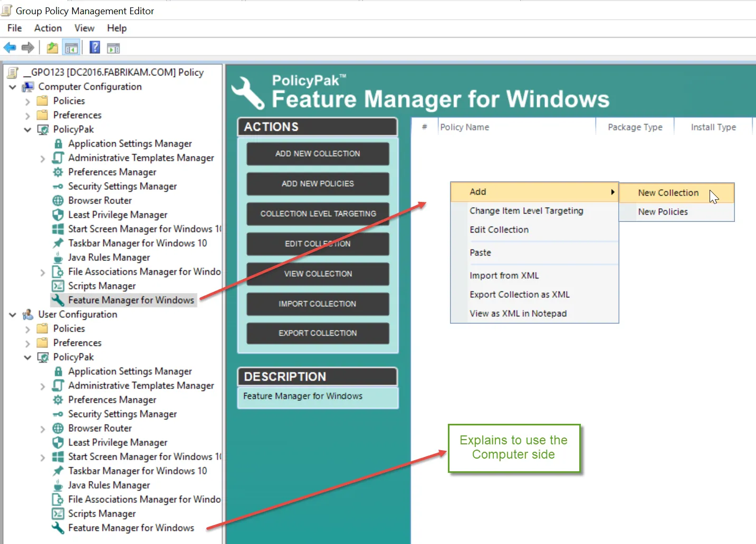Open the Help menu
This screenshot has width=756, height=544.
point(117,28)
